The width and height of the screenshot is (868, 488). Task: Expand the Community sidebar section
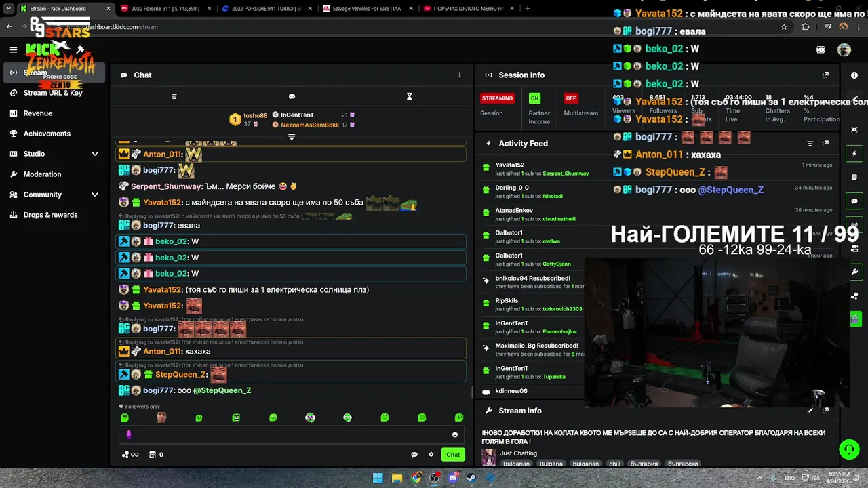coord(53,195)
